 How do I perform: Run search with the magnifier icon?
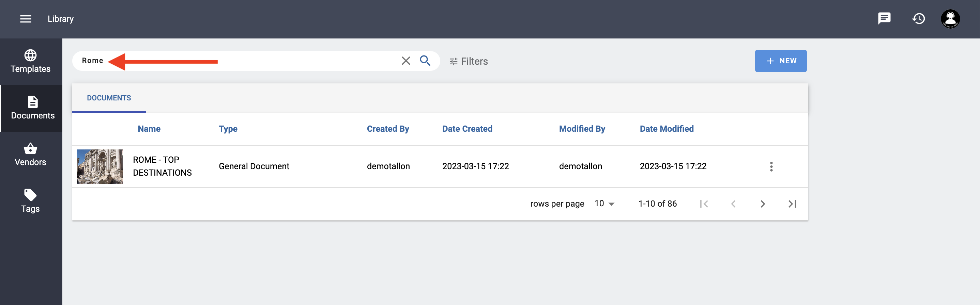pos(425,61)
